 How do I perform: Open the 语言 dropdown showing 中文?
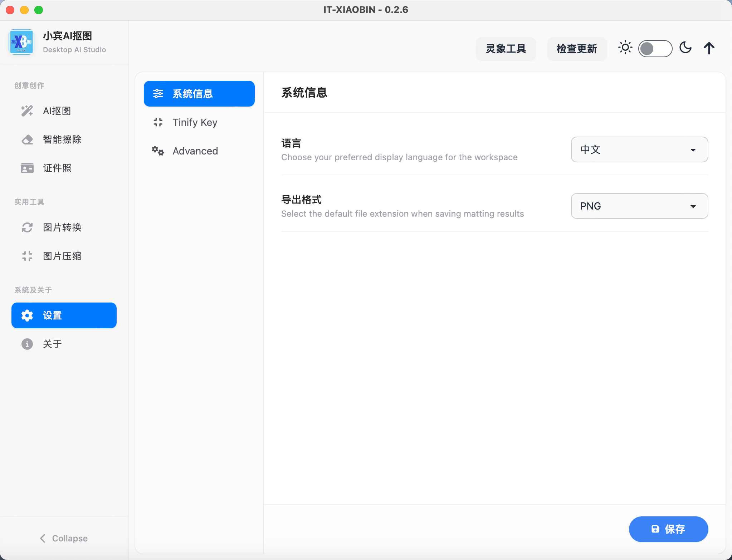[x=639, y=149]
